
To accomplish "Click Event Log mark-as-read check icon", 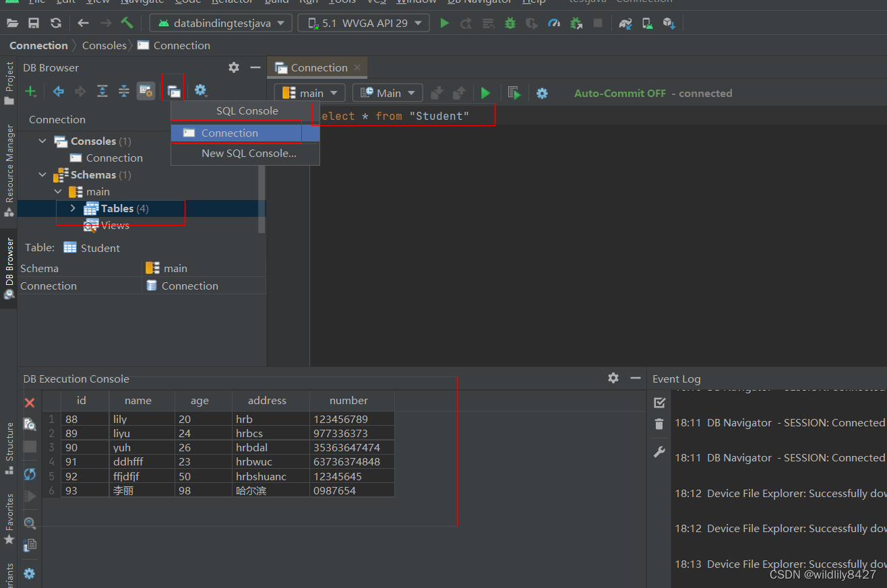I will (x=659, y=403).
